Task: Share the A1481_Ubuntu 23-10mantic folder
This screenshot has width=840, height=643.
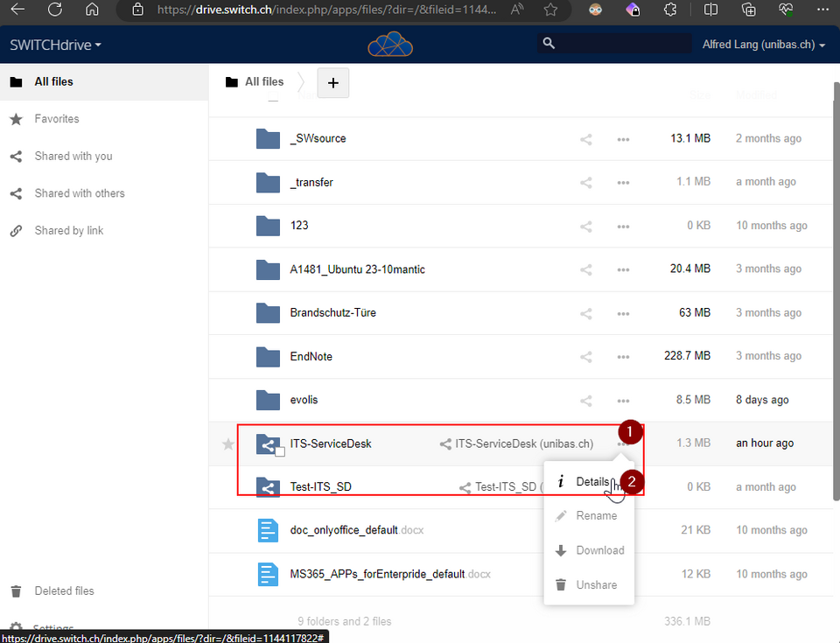Action: tap(586, 269)
